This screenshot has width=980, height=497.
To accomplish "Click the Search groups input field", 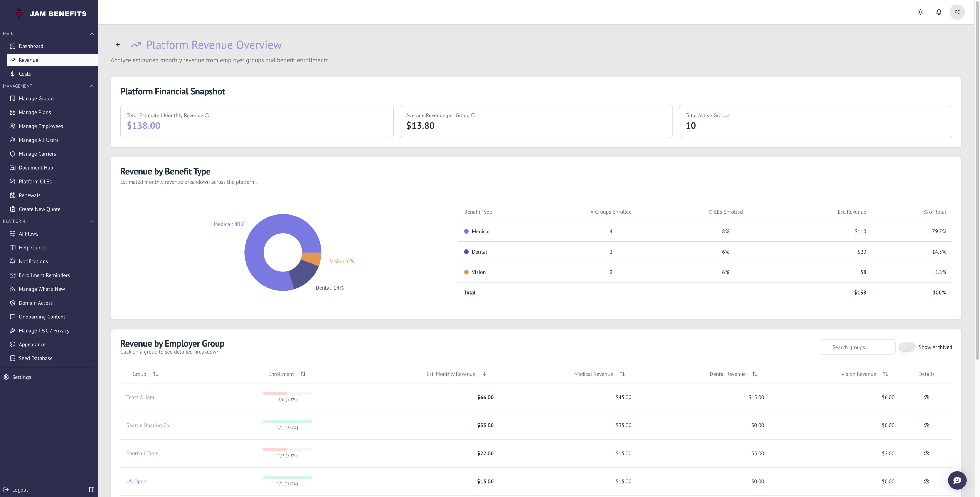I will [857, 347].
